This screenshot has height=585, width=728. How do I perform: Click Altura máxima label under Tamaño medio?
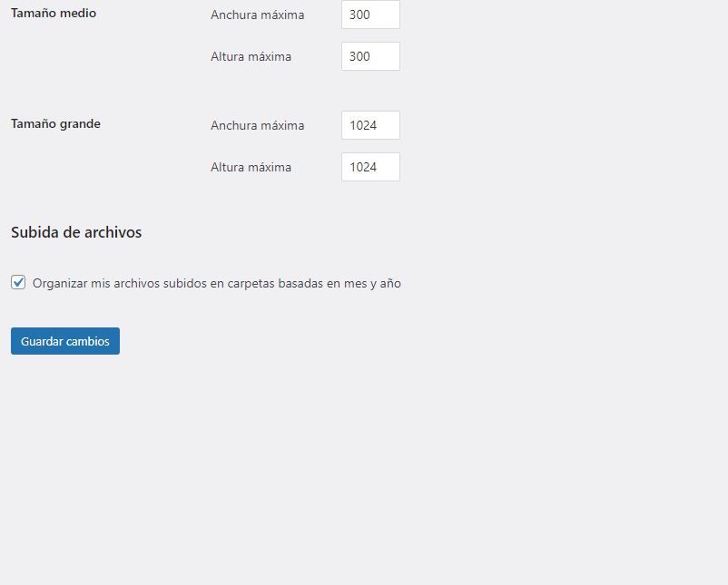pos(251,56)
